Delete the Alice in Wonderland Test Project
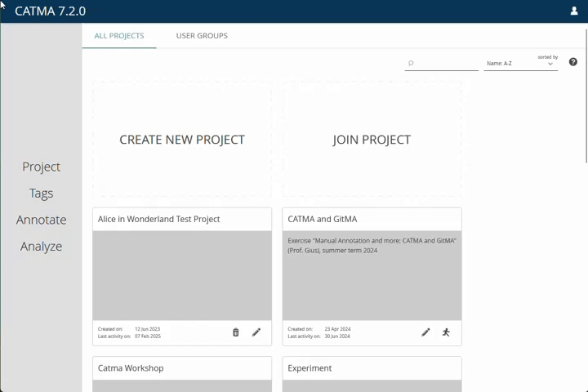 click(x=236, y=332)
